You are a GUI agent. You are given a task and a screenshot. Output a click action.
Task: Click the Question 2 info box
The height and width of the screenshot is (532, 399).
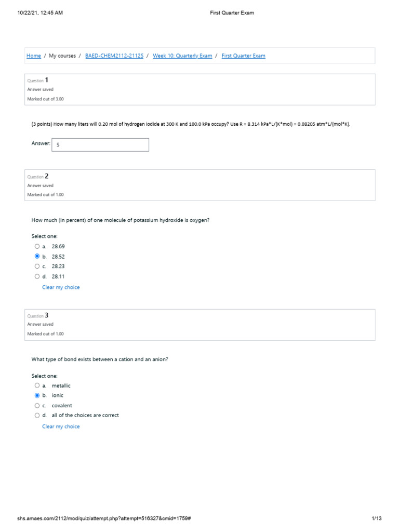(200, 185)
